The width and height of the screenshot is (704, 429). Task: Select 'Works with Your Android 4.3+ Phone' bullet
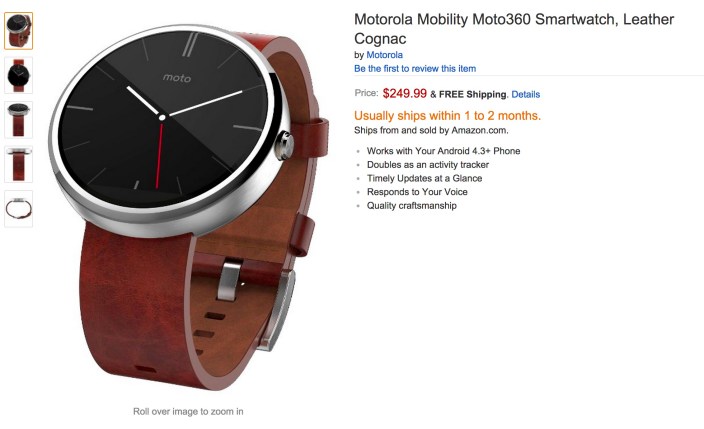[x=443, y=151]
